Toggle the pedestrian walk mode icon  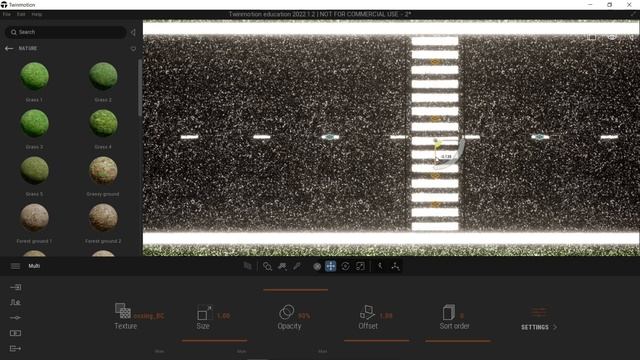click(380, 266)
